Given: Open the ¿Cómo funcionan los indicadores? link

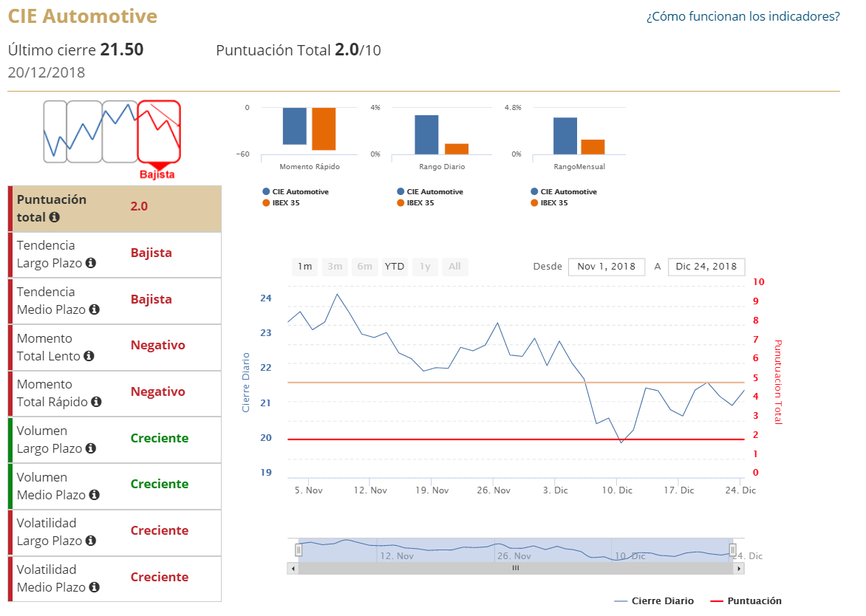Looking at the screenshot, I should click(743, 16).
